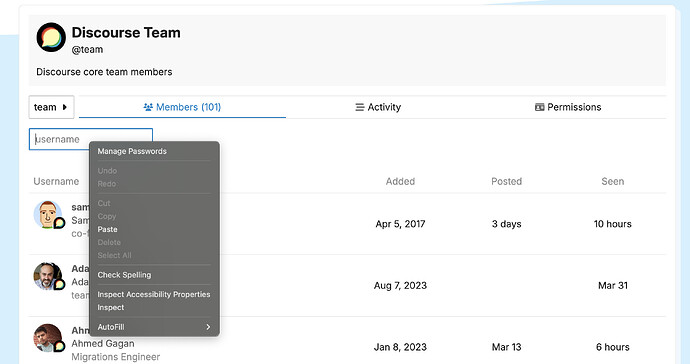Click the Discourse Team group logo

[51, 37]
